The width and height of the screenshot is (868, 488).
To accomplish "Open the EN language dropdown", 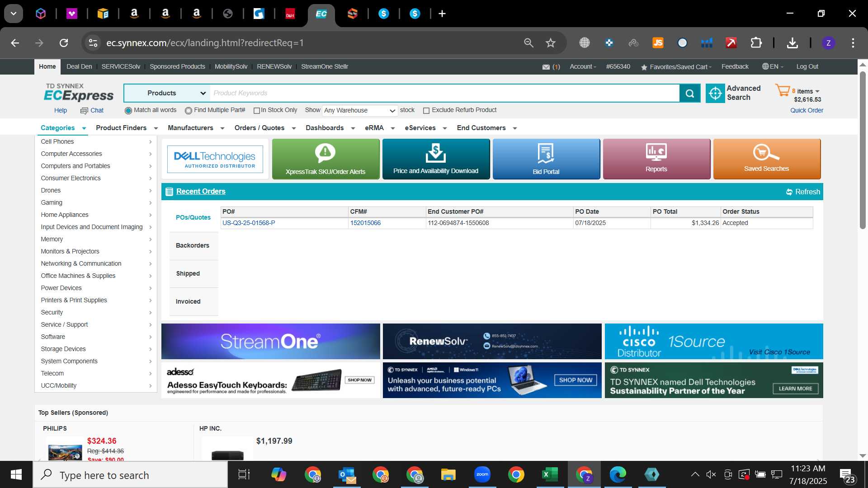I will (773, 66).
